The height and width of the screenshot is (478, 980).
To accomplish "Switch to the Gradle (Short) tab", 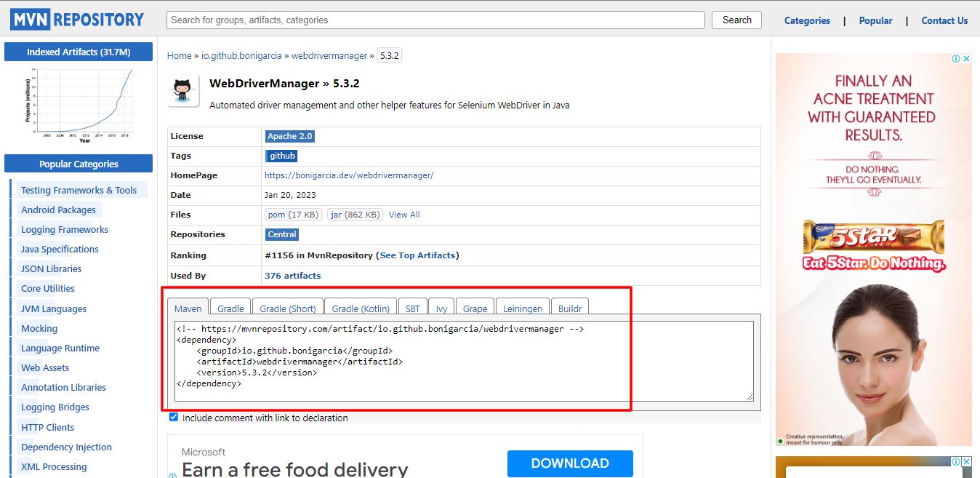I will (x=287, y=308).
